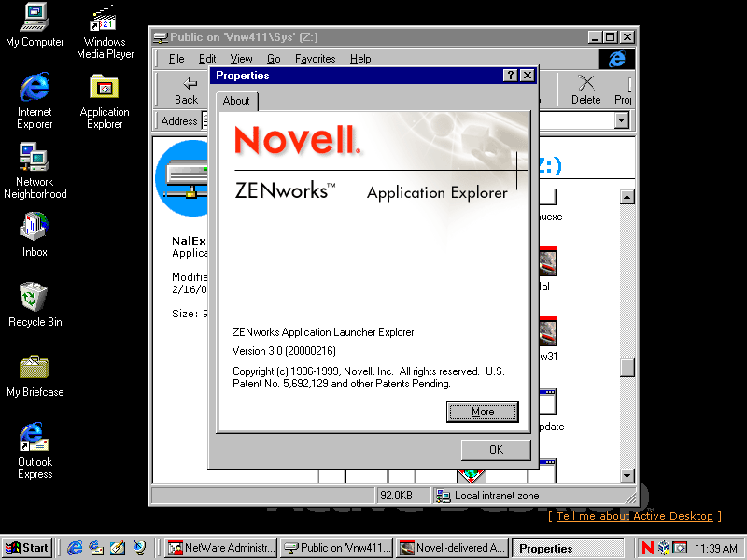
Task: Select the About tab in Properties
Action: click(x=236, y=101)
